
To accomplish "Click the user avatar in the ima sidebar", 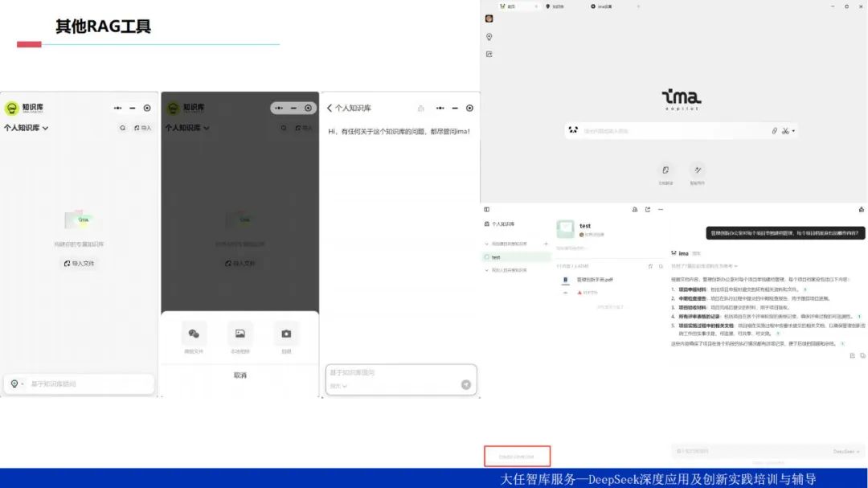I will pyautogui.click(x=489, y=18).
